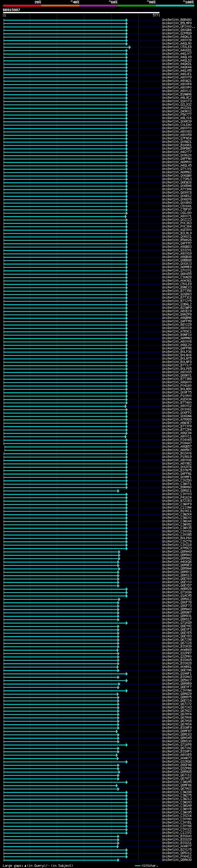This screenshot has height=868, width=197.
Task: Select hit label UniRef100_C5XLE8
Action: pos(177,47)
